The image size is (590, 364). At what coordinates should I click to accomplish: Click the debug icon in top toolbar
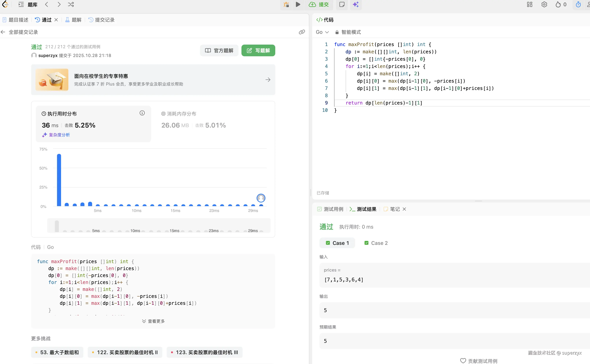pyautogui.click(x=286, y=5)
